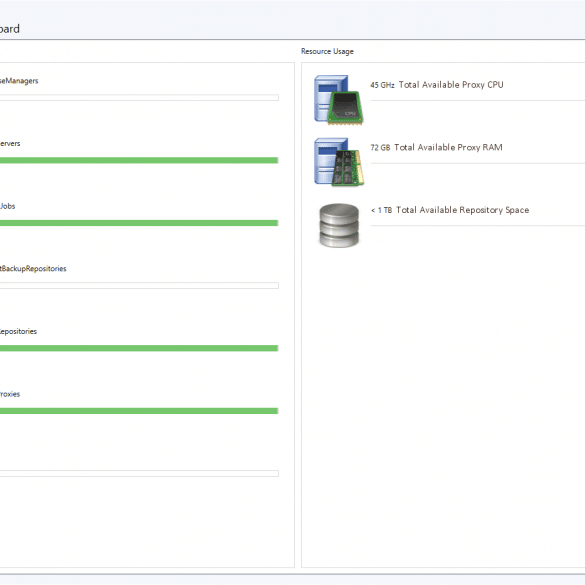Viewport: 585px width, 585px height.
Task: Select Total Available Repository Space text
Action: (462, 210)
